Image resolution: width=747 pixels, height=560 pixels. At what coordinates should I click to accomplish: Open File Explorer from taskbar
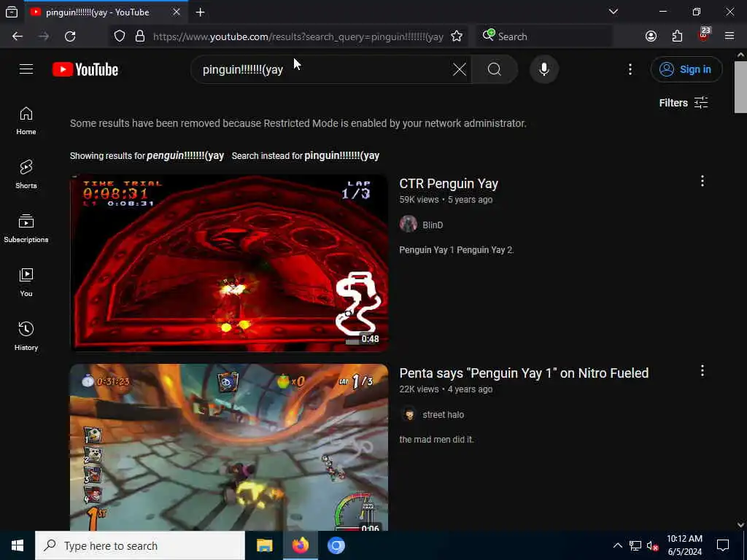(x=264, y=545)
